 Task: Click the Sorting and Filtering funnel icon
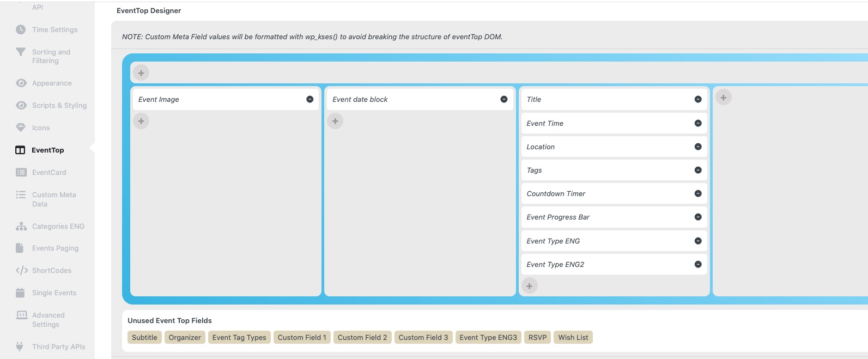(21, 52)
